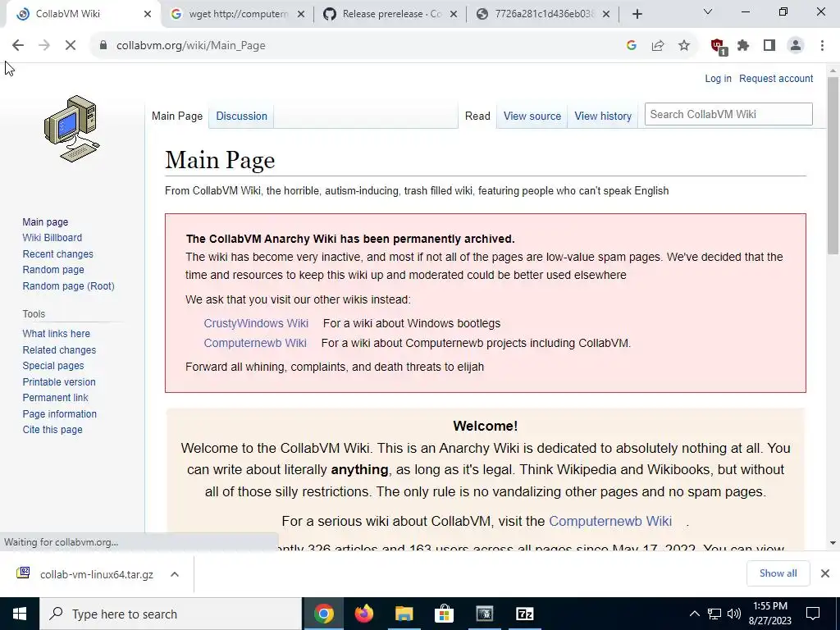
Task: Click the greyed-out forward arrow
Action: [x=44, y=46]
